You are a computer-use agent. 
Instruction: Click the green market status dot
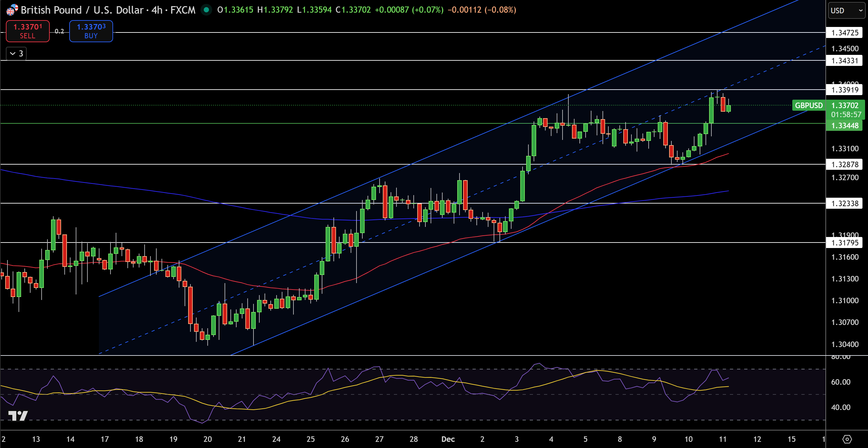(206, 10)
